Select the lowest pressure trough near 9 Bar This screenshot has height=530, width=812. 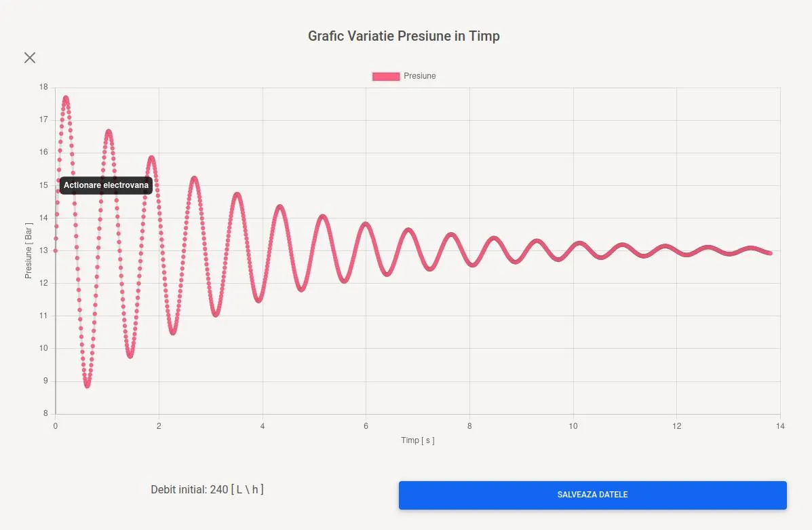click(x=87, y=385)
